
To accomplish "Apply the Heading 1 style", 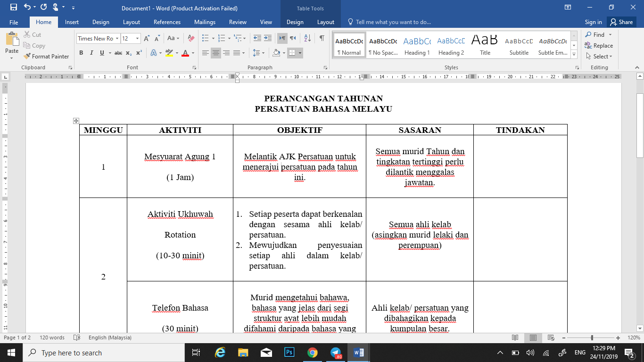I will click(417, 45).
